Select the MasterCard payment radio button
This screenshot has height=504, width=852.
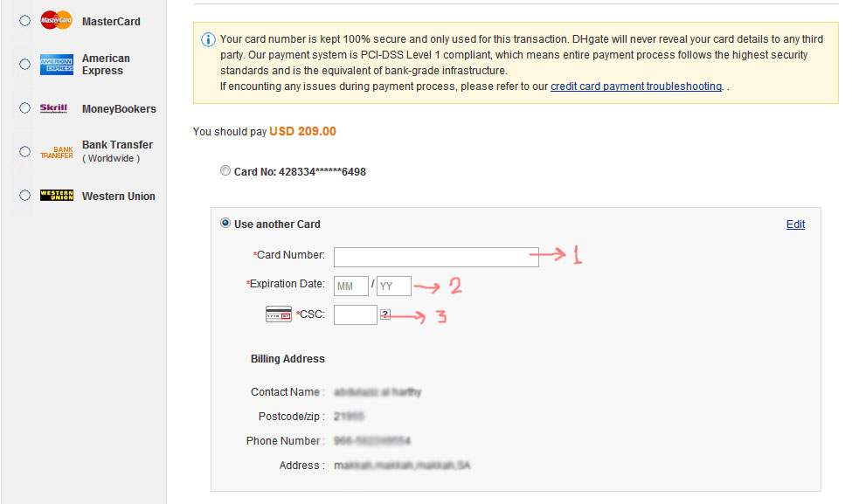24,21
